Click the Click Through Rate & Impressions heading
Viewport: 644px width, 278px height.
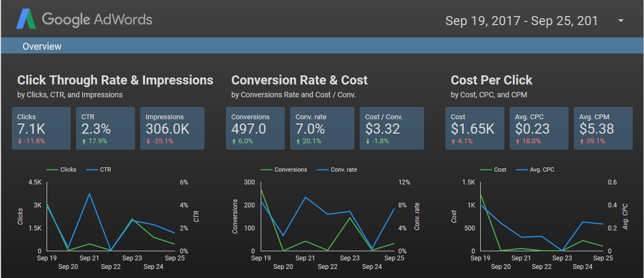click(x=115, y=80)
